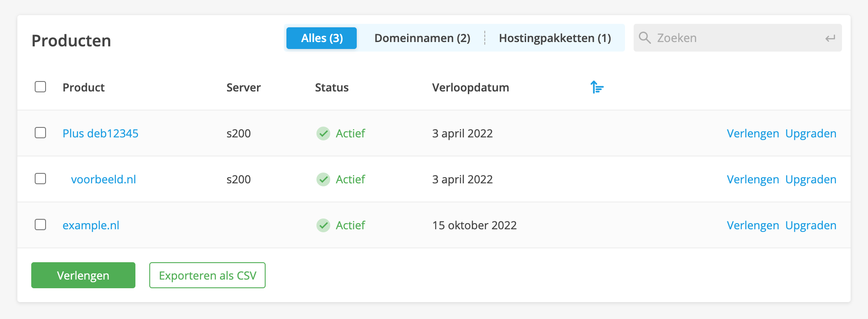Click the enter arrow icon in search field
Screen dimensions: 868x319
click(x=830, y=38)
